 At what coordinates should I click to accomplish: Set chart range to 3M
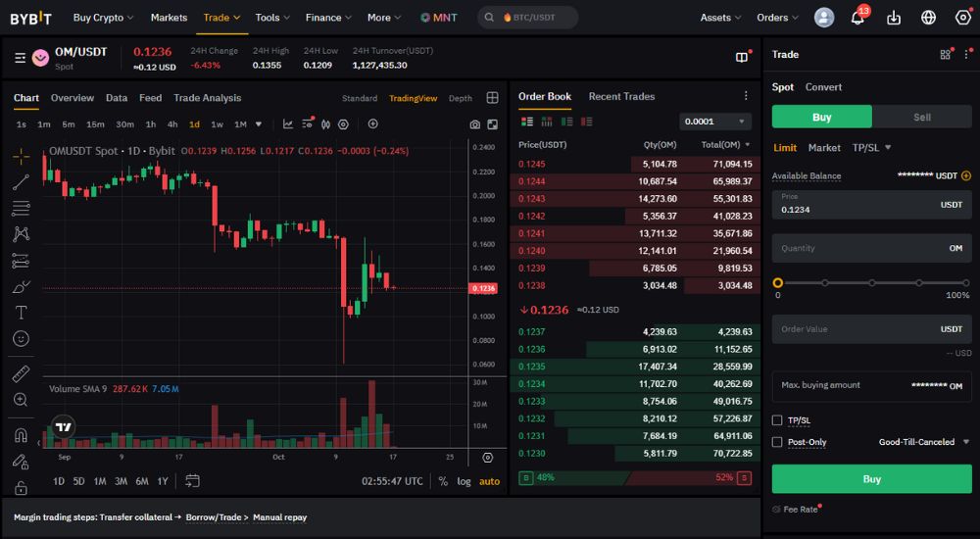[x=121, y=481]
